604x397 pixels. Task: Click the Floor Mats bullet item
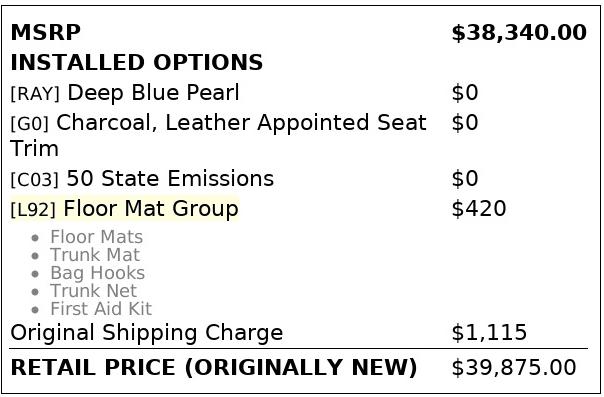click(x=97, y=237)
